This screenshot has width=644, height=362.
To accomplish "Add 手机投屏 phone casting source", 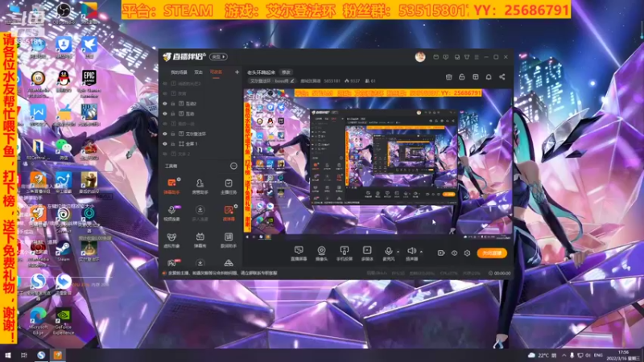I will click(345, 253).
